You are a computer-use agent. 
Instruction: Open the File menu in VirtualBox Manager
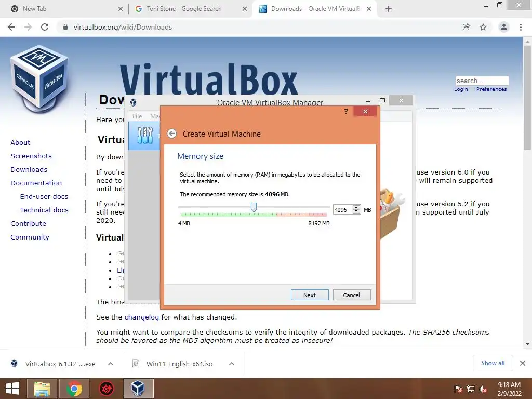tap(137, 116)
